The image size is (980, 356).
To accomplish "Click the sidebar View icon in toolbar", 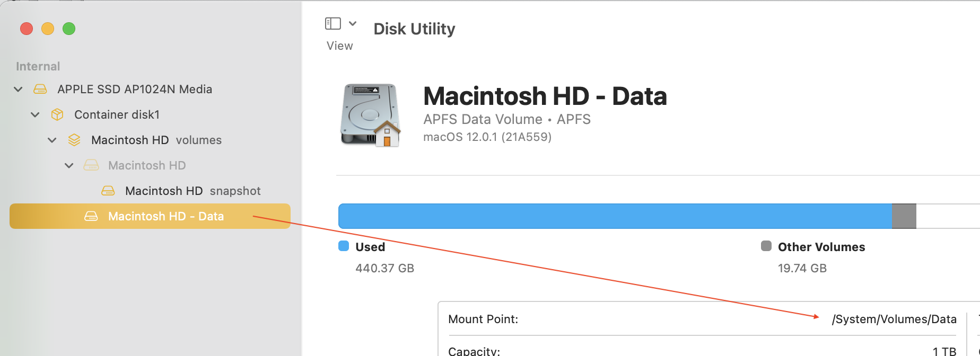I will 332,23.
